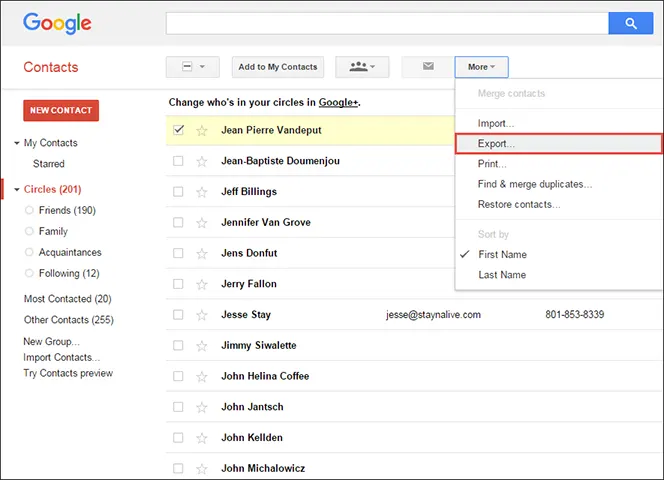The width and height of the screenshot is (664, 480).
Task: Choose Export... in the More menu
Action: (559, 144)
